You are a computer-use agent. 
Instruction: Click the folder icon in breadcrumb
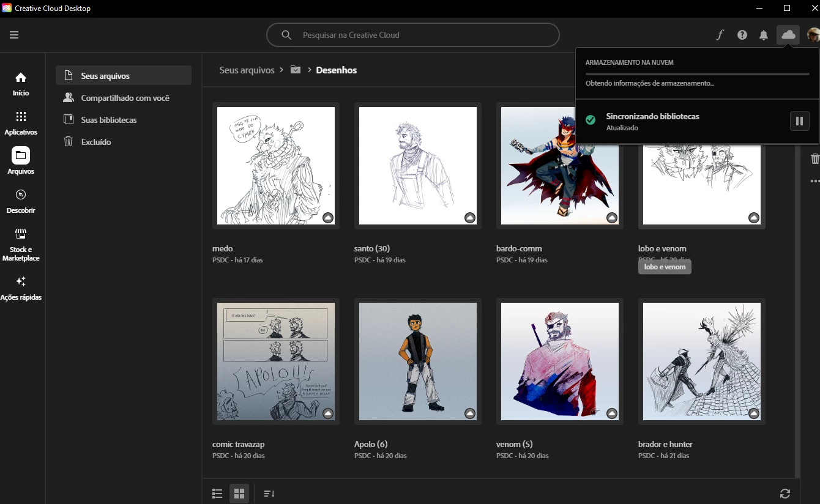pyautogui.click(x=296, y=70)
